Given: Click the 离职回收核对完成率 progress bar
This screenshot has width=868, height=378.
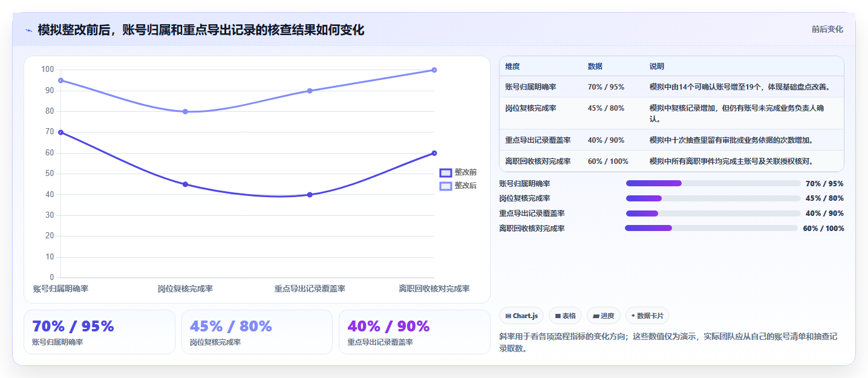Looking at the screenshot, I should coord(711,228).
